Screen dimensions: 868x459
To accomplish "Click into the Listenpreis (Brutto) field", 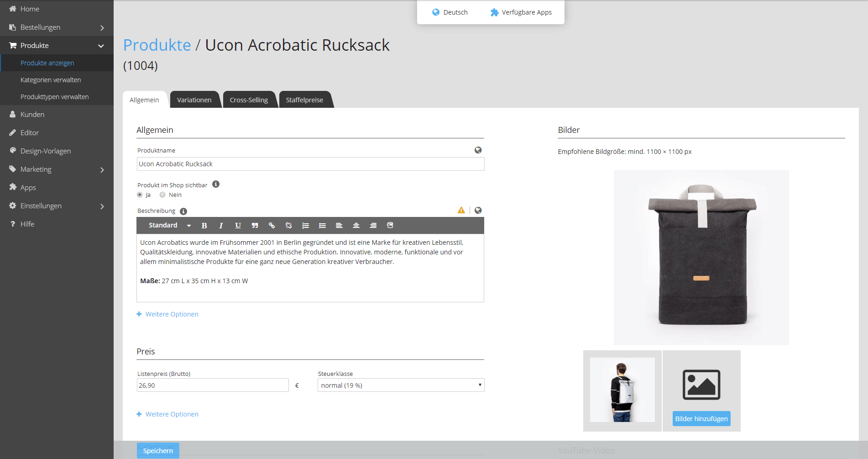I will 213,385.
